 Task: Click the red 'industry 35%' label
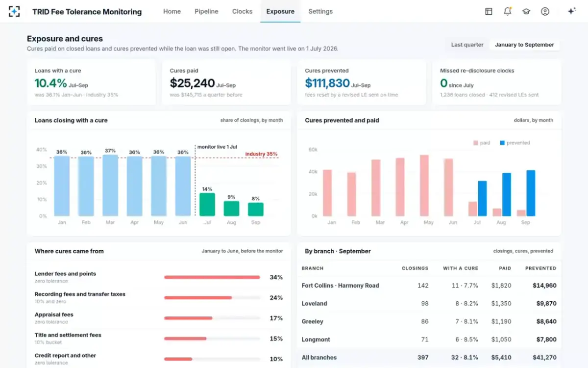click(x=262, y=154)
